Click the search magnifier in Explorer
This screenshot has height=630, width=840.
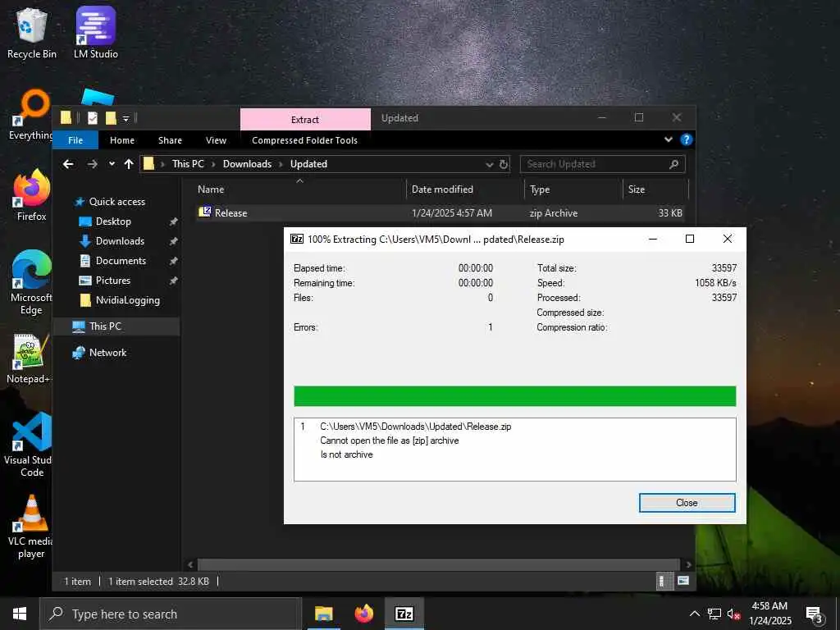click(x=673, y=164)
